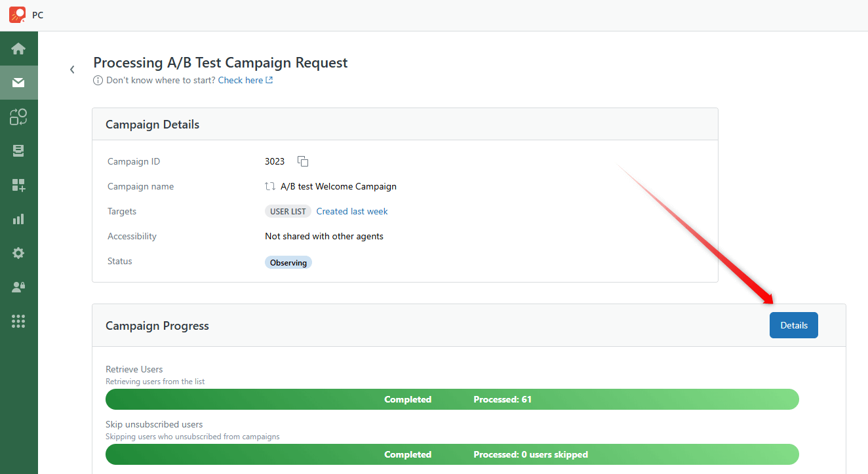868x474 pixels.
Task: Click the recurring icon beside campaign name
Action: coord(269,186)
